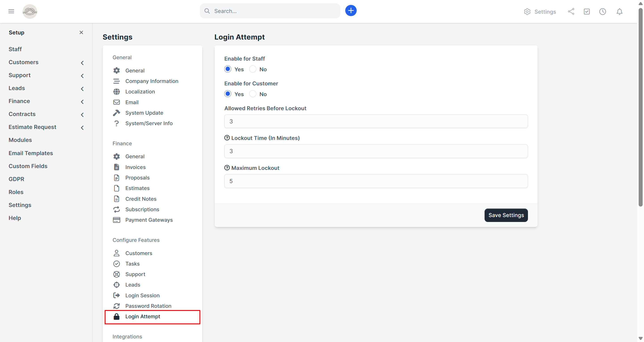Select Yes for Enable for Customer
The image size is (644, 342).
(x=228, y=94)
